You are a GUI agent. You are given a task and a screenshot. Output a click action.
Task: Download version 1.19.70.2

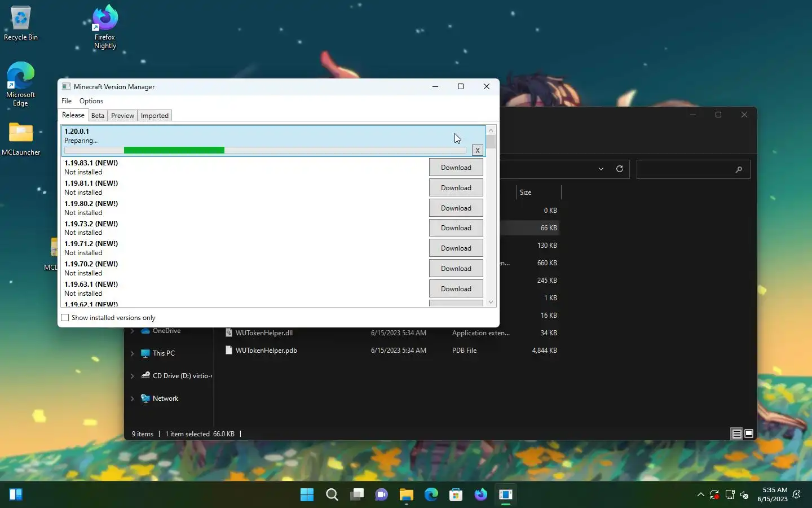[456, 269]
